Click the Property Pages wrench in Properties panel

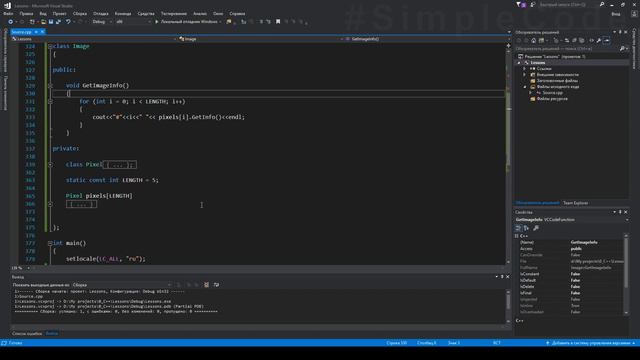pyautogui.click(x=536, y=228)
